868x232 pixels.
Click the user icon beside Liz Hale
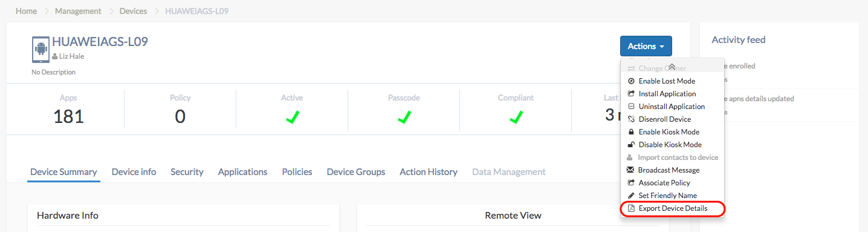coord(55,56)
